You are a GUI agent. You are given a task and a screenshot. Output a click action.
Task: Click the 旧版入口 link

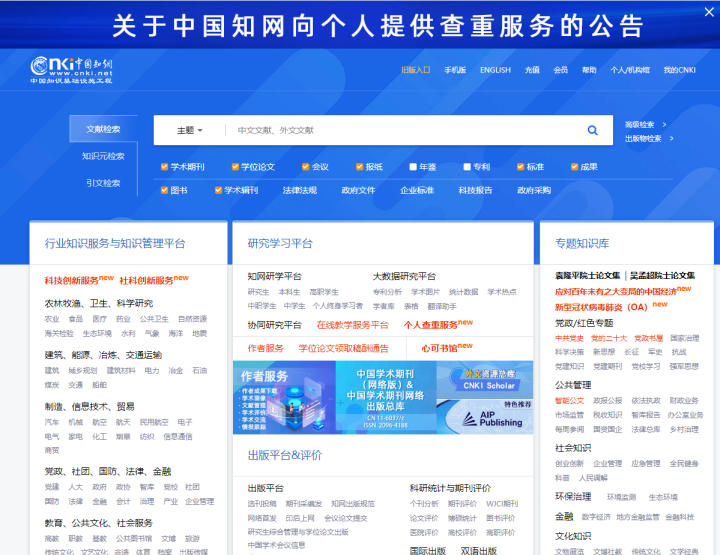[x=415, y=70]
